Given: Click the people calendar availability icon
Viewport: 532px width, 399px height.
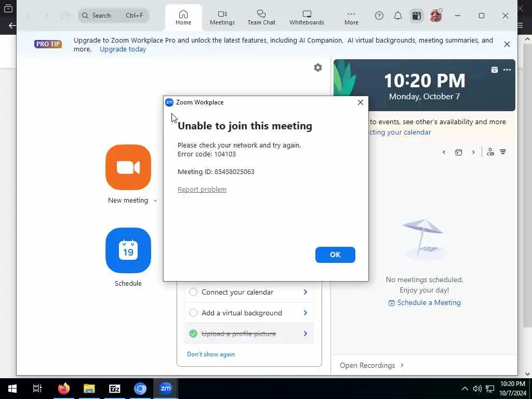Looking at the screenshot, I should [490, 152].
